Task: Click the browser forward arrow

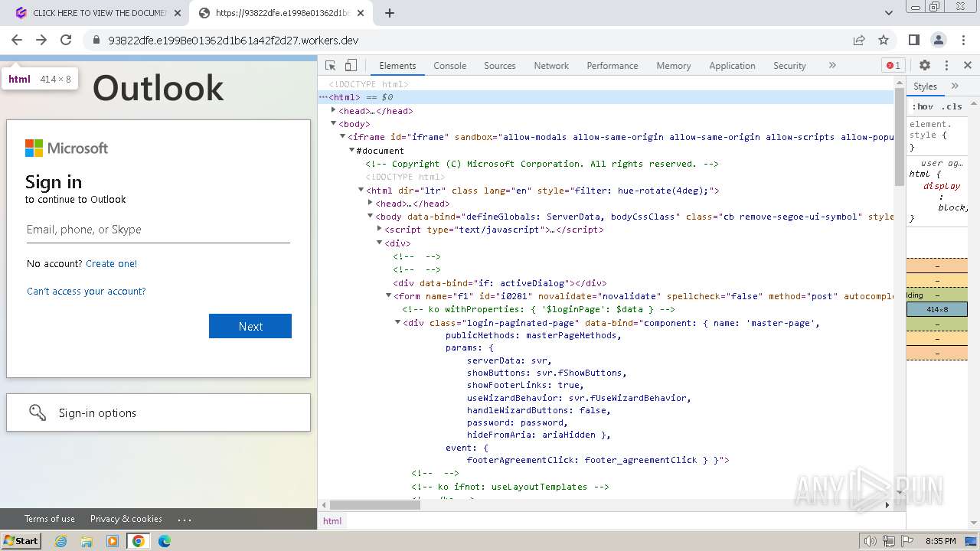Action: (41, 40)
